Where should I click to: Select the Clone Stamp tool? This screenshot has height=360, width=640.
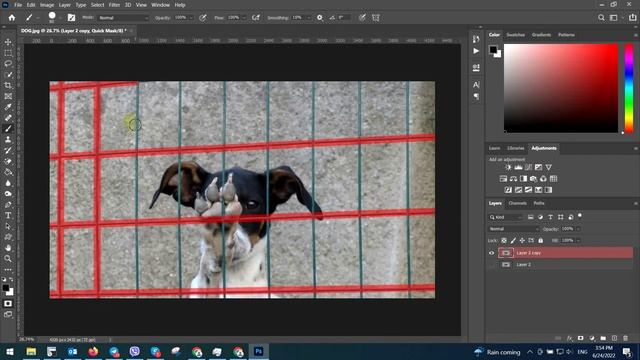[x=8, y=140]
